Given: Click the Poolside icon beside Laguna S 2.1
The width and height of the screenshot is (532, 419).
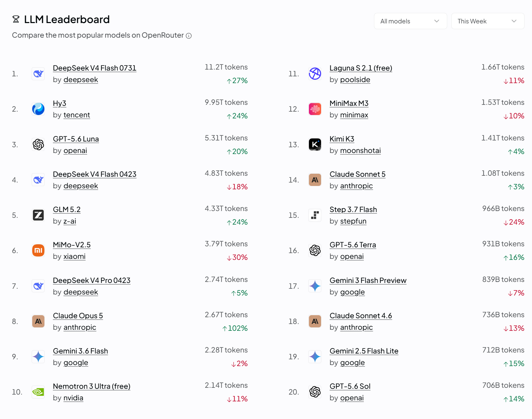Looking at the screenshot, I should pyautogui.click(x=315, y=74).
